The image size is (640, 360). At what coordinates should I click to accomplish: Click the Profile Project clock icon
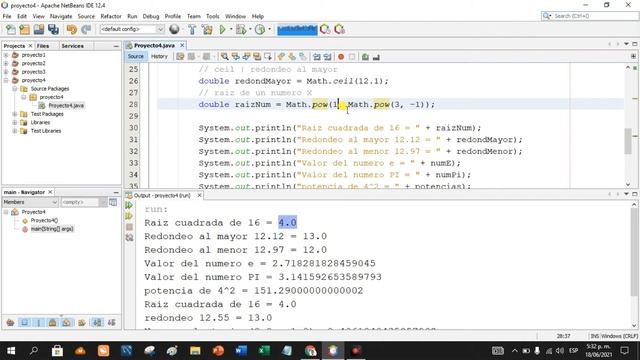point(260,29)
